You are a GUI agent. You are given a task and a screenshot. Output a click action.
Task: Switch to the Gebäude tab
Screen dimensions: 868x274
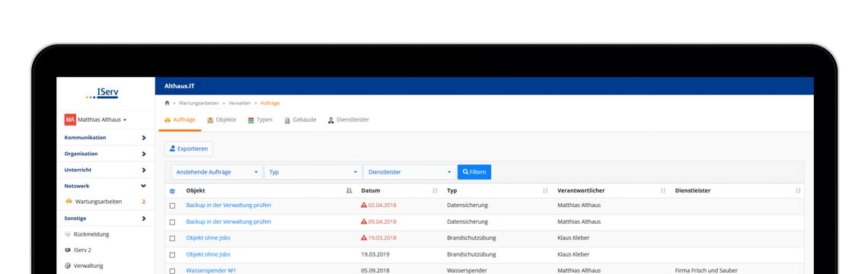click(300, 119)
